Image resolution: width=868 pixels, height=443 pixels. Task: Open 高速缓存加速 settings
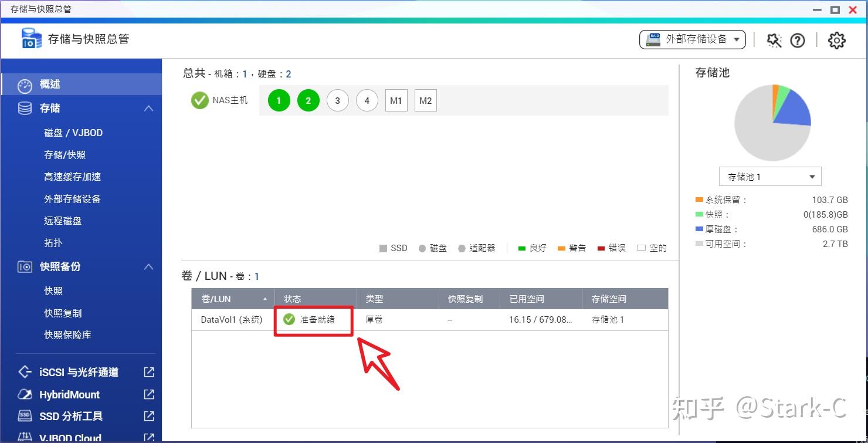[72, 177]
